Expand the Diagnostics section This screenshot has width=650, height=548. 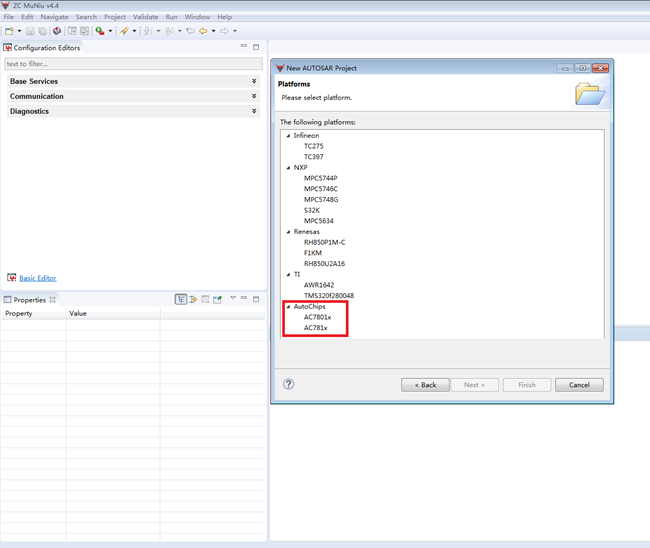[133, 111]
